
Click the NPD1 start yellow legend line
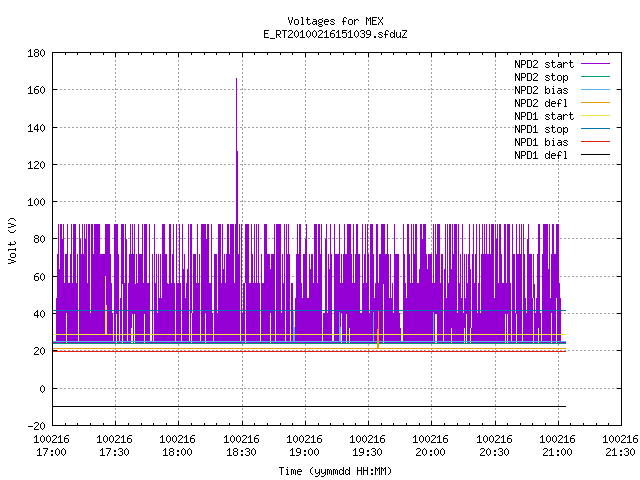click(x=595, y=116)
